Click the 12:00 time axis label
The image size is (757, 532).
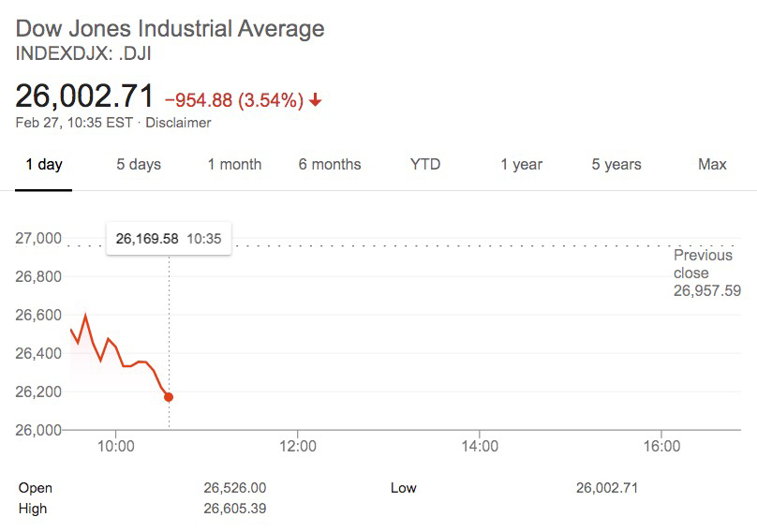pos(297,447)
